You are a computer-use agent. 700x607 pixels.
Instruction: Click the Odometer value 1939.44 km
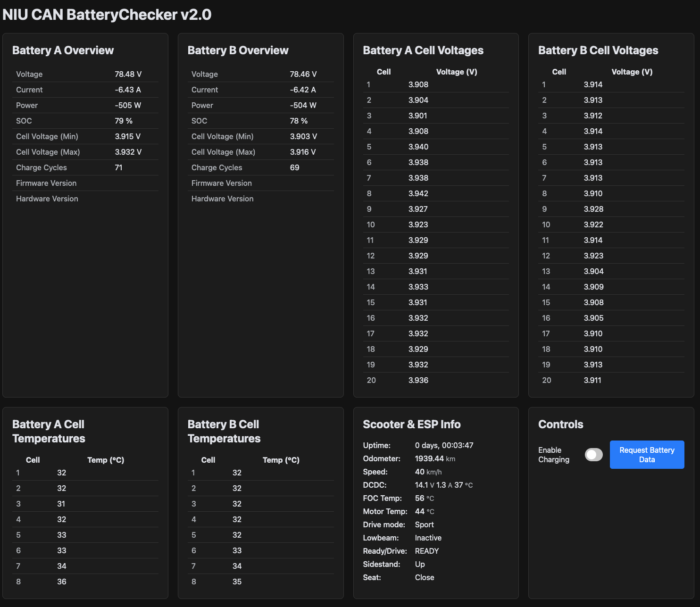(x=434, y=458)
